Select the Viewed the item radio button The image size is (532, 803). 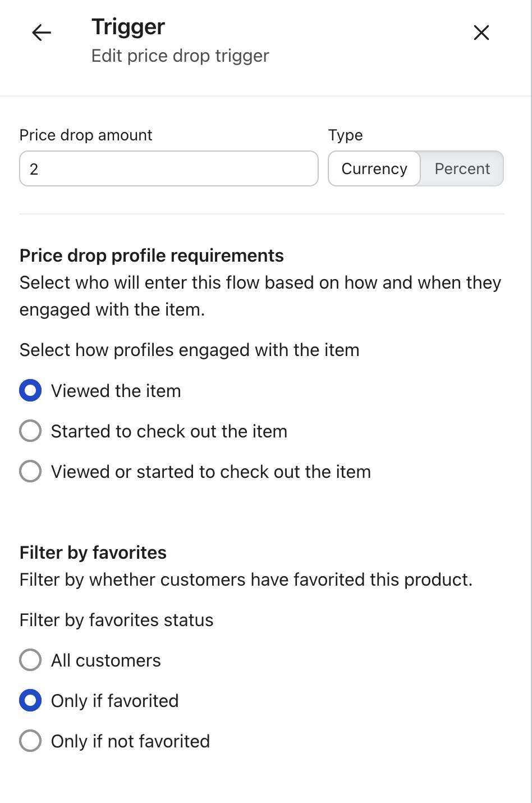(x=30, y=391)
